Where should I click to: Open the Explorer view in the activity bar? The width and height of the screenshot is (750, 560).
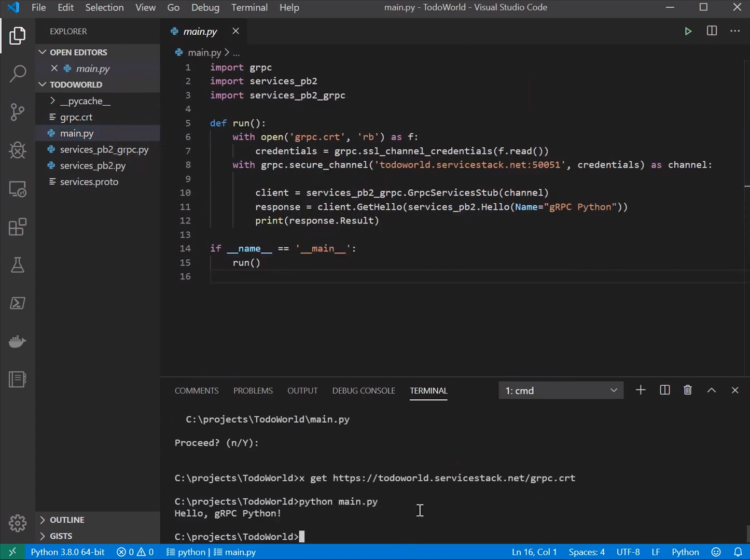coord(17,35)
